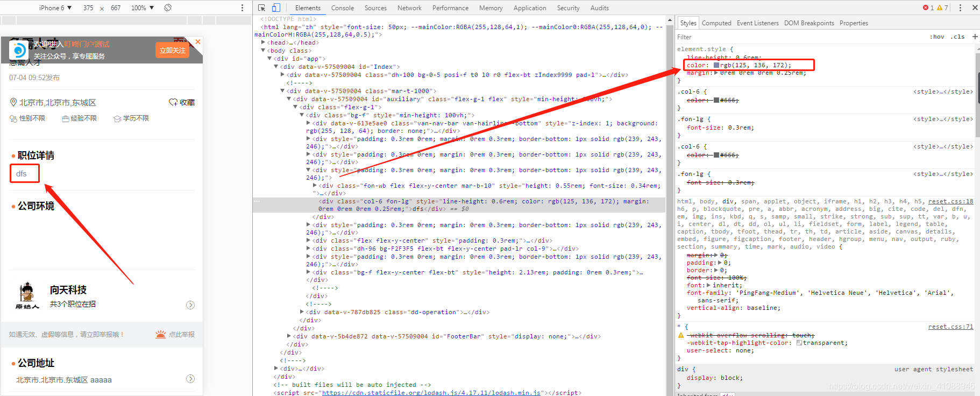Image resolution: width=980 pixels, height=396 pixels.
Task: Collapse the <body> node in DOM tree
Action: click(x=263, y=51)
